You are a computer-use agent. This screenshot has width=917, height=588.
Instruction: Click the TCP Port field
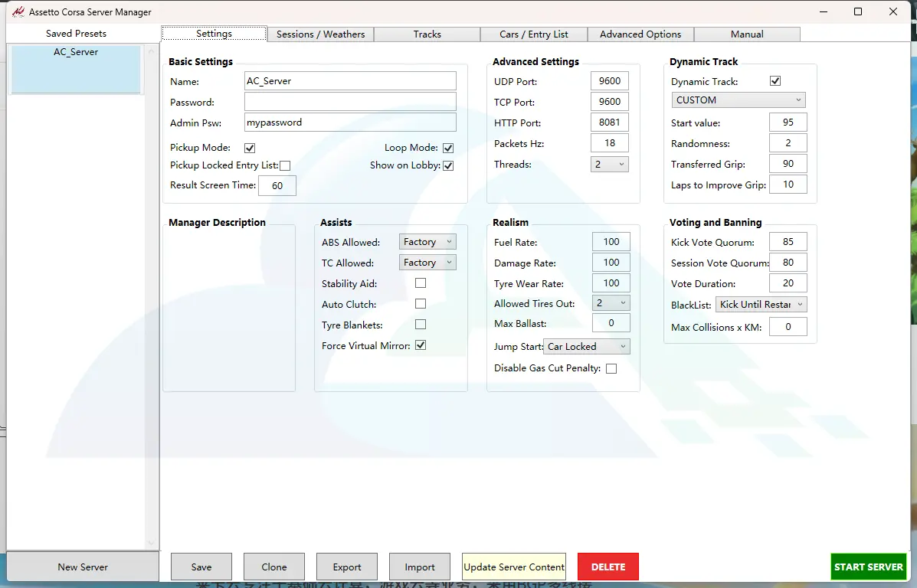point(609,102)
